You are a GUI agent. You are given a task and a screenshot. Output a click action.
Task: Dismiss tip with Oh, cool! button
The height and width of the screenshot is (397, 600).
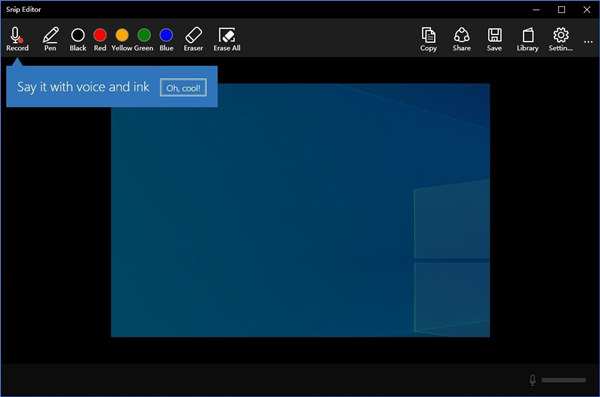click(183, 88)
